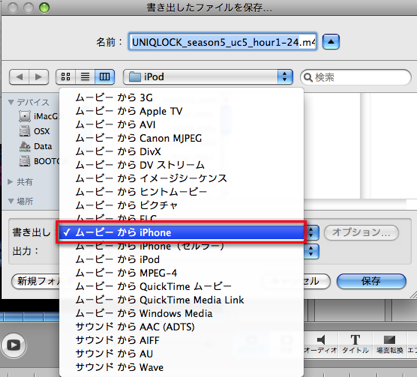Image resolution: width=417 pixels, height=377 pixels.
Task: Edit the 名前 filename field
Action: (x=223, y=42)
